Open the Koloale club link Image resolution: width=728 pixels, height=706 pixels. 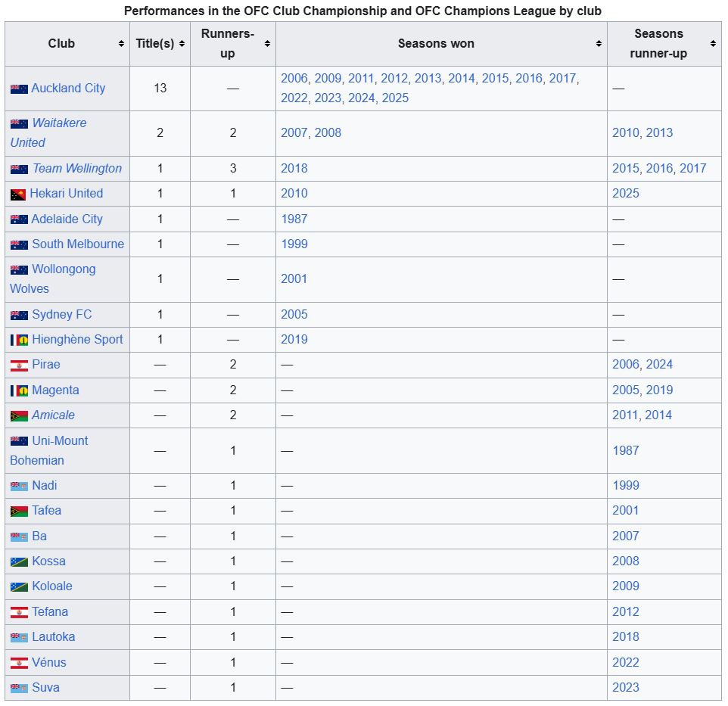coord(52,586)
